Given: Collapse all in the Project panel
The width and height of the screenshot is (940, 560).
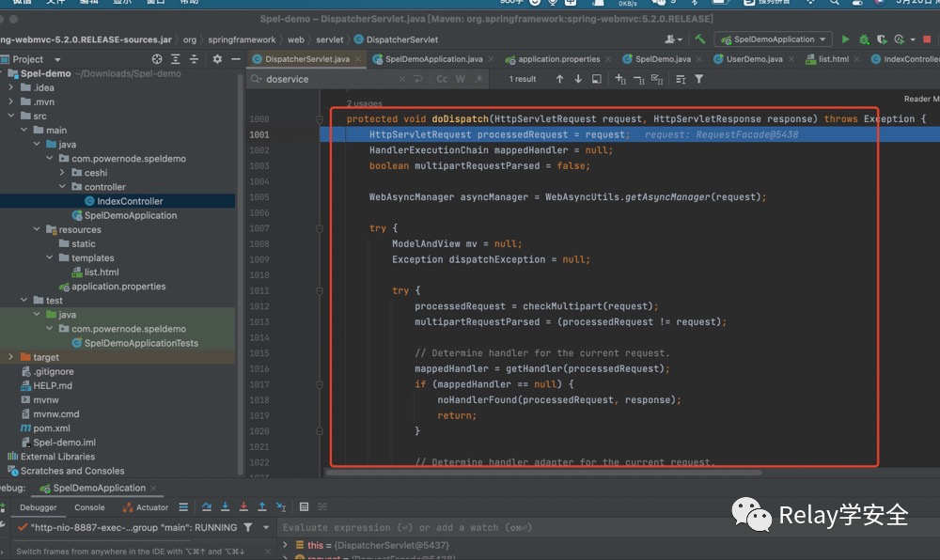Looking at the screenshot, I should click(x=195, y=59).
